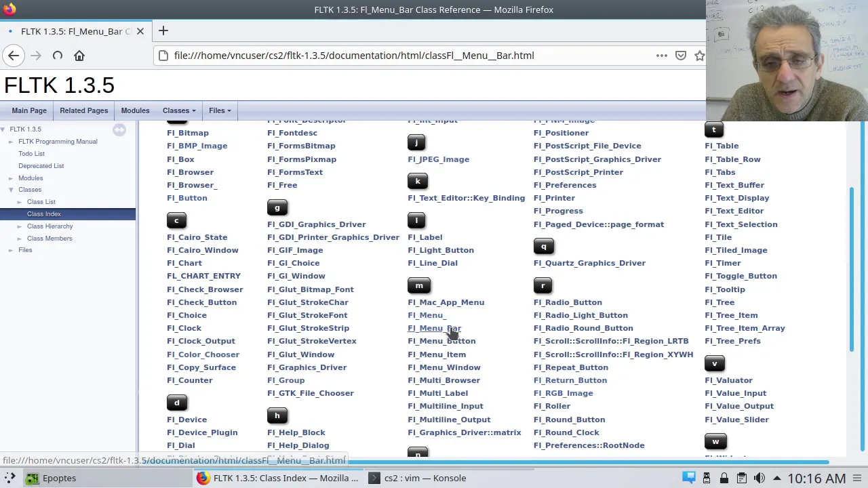Open the Classes dropdown menu
The image size is (868, 488).
[x=179, y=110]
